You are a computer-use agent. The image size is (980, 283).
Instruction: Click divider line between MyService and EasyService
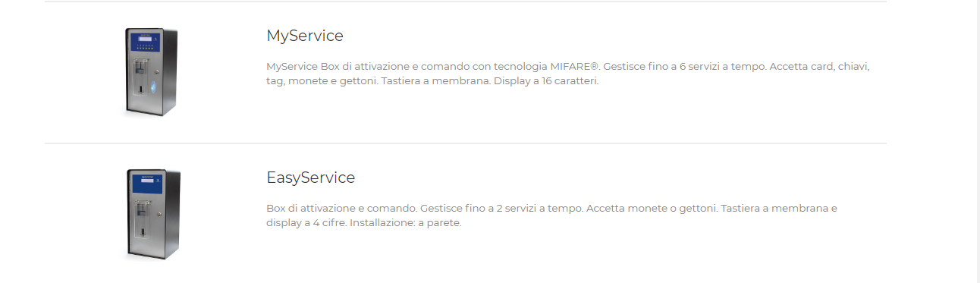click(466, 143)
